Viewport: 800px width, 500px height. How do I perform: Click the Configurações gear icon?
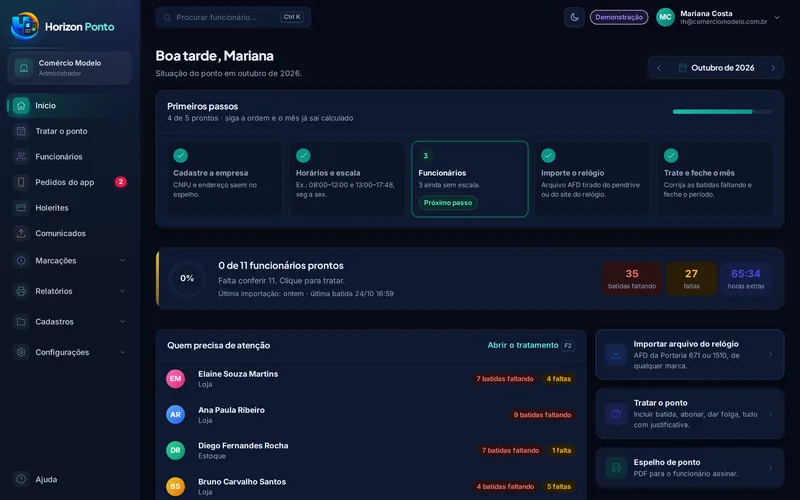coord(21,352)
